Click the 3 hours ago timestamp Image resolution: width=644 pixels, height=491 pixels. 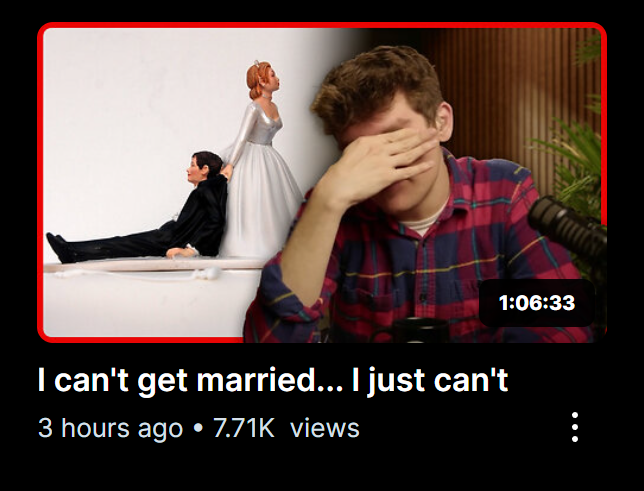[110, 429]
